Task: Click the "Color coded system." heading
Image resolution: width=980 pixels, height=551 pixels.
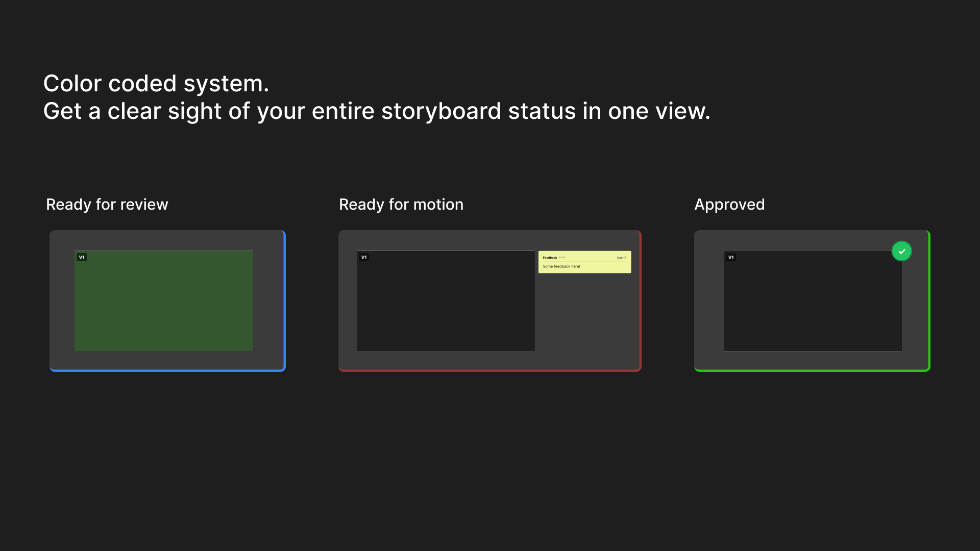Action: tap(156, 84)
